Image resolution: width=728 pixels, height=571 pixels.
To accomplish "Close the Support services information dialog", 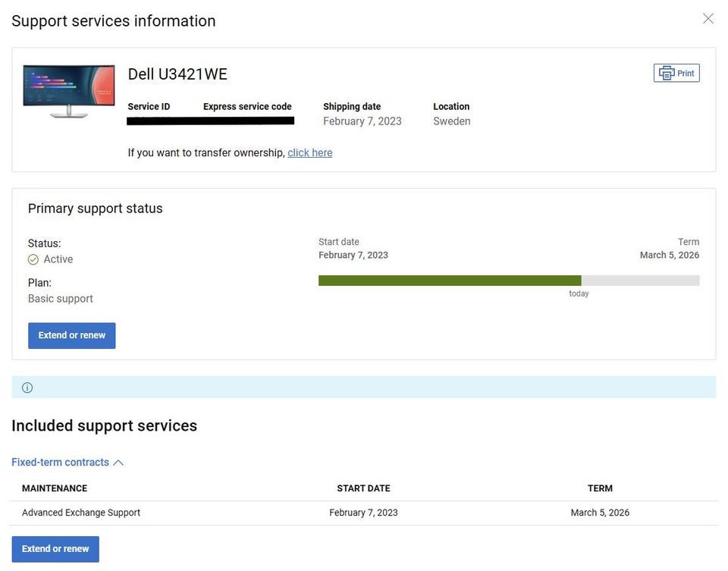I will tap(708, 18).
